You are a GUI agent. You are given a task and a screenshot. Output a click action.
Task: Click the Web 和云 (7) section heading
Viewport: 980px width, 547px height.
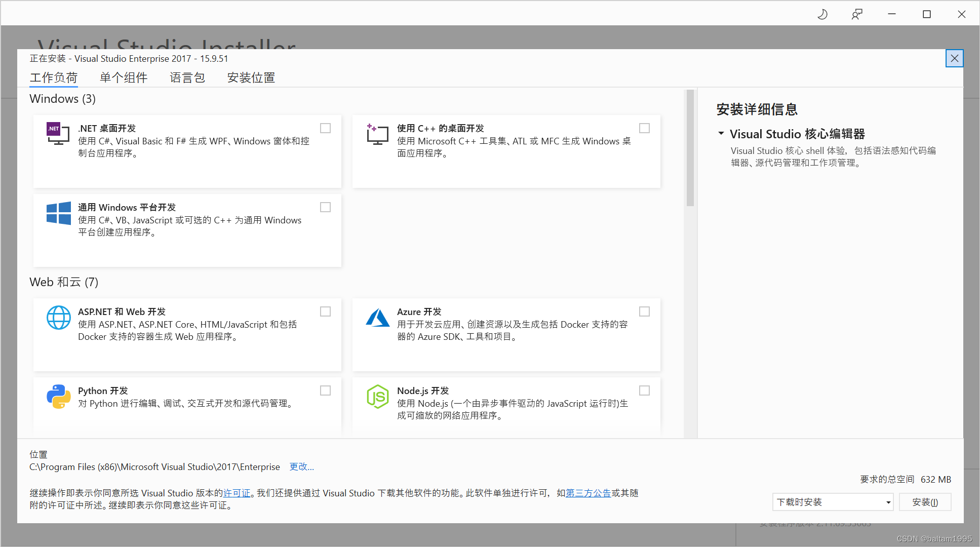coord(64,282)
